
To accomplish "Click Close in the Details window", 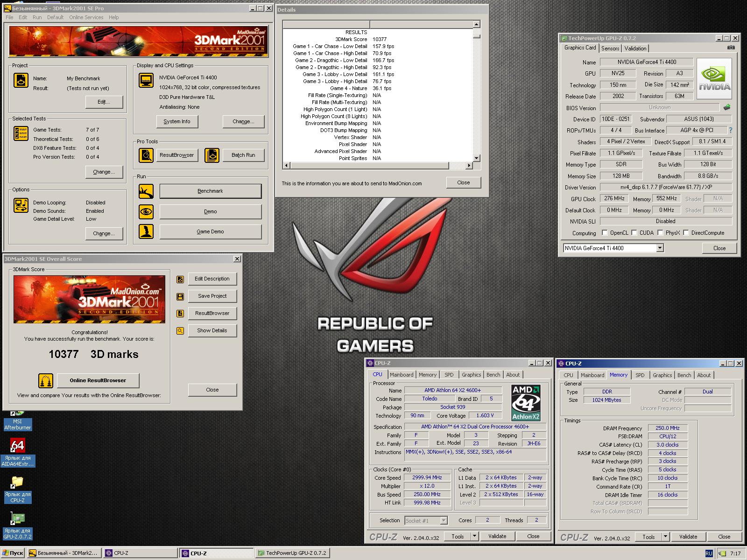I will click(x=464, y=182).
